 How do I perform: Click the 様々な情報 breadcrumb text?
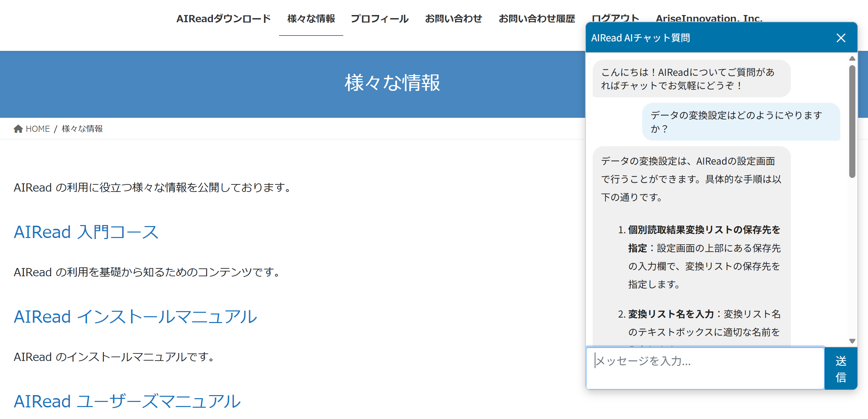(82, 129)
